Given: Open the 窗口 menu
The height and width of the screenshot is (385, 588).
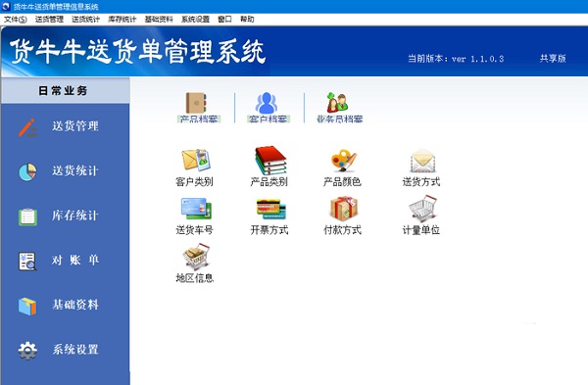Looking at the screenshot, I should [x=224, y=20].
